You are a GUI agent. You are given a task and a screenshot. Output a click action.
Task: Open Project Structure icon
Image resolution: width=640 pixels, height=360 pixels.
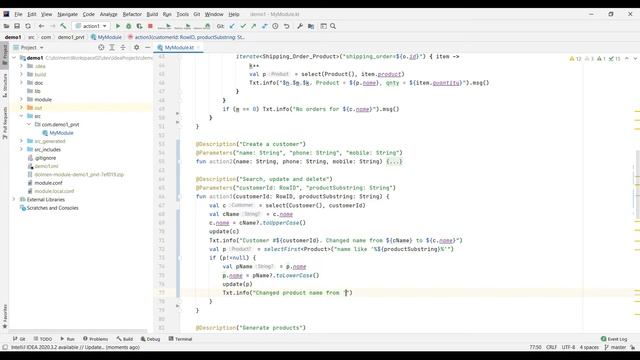click(311, 26)
